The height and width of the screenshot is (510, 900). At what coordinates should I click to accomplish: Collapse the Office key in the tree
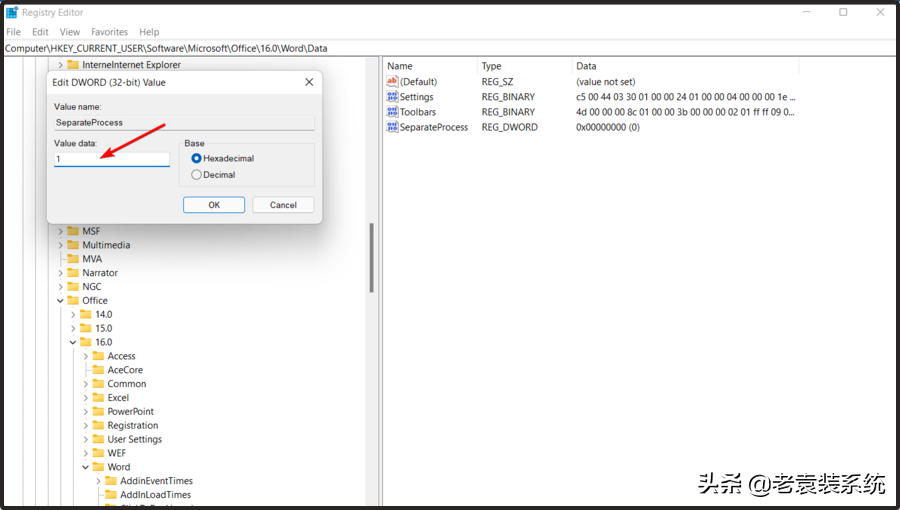(60, 301)
